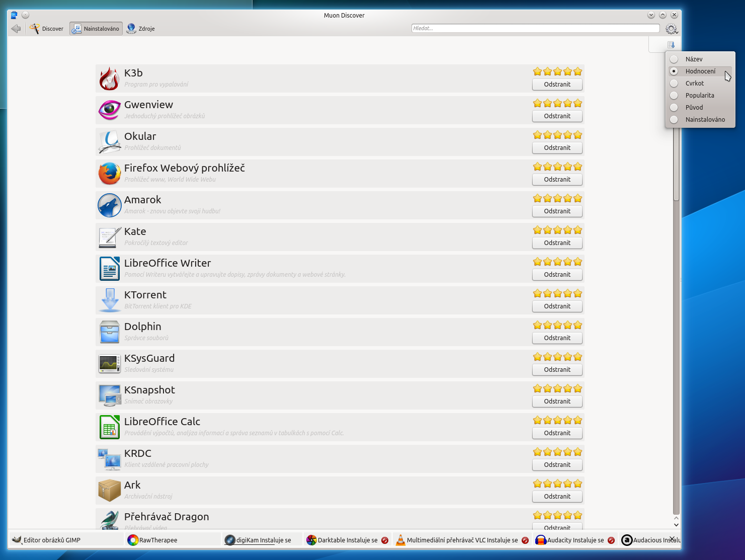Cancel the Audacity installation
Screen dimensions: 745x560
(x=611, y=540)
